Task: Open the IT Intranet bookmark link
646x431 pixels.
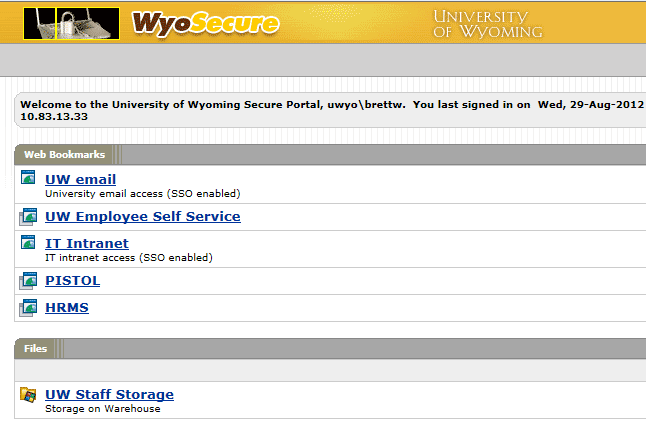Action: [x=87, y=243]
